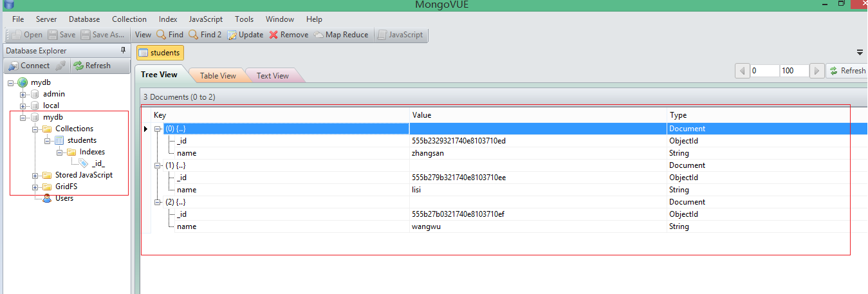Click the View toolbar button
868x294 pixels.
tap(143, 35)
